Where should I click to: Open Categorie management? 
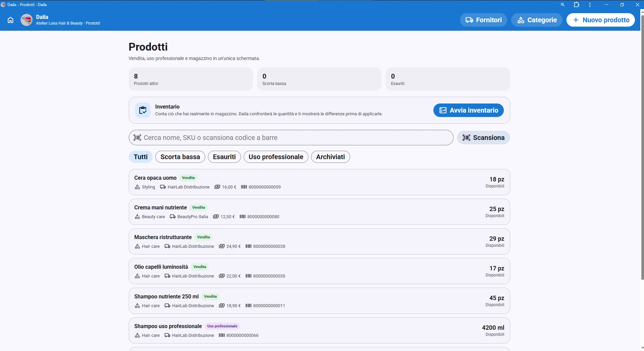click(x=537, y=20)
